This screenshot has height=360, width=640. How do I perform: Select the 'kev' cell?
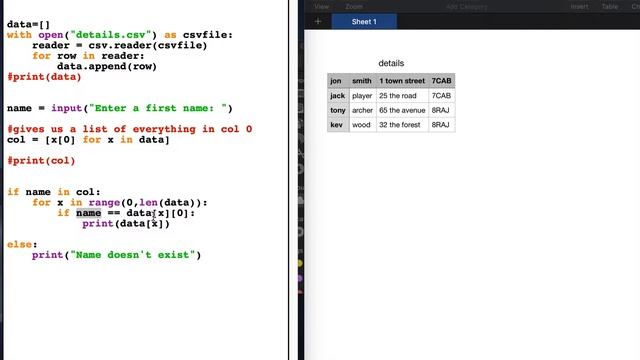click(338, 125)
